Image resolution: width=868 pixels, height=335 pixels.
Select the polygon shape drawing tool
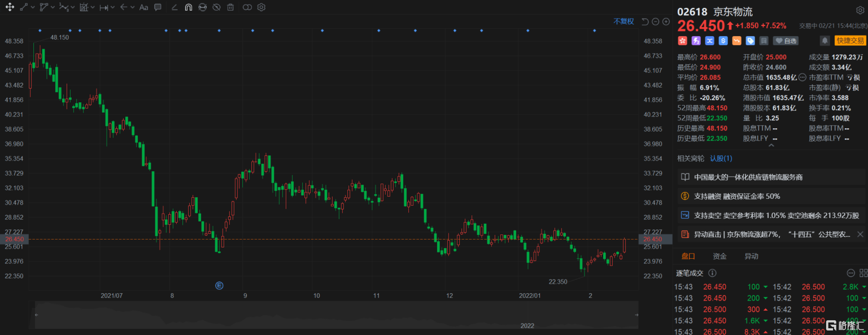pyautogui.click(x=44, y=7)
